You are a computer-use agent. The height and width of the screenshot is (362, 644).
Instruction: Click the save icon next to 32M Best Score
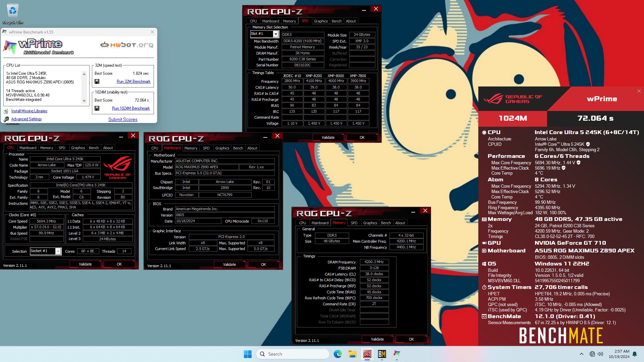(x=97, y=81)
